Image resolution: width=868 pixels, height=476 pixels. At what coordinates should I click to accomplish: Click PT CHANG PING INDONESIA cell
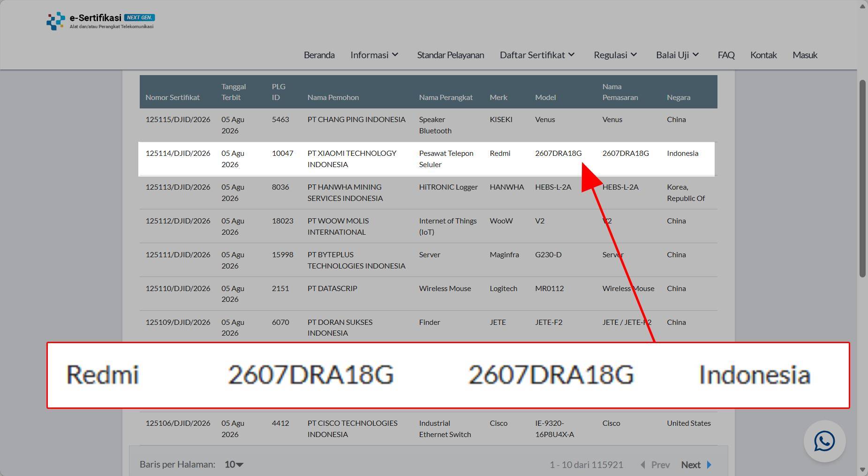(356, 119)
